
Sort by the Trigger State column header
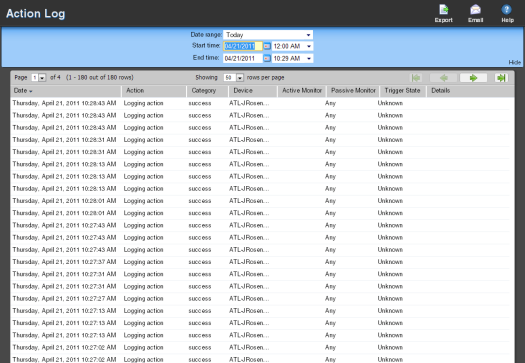click(403, 91)
